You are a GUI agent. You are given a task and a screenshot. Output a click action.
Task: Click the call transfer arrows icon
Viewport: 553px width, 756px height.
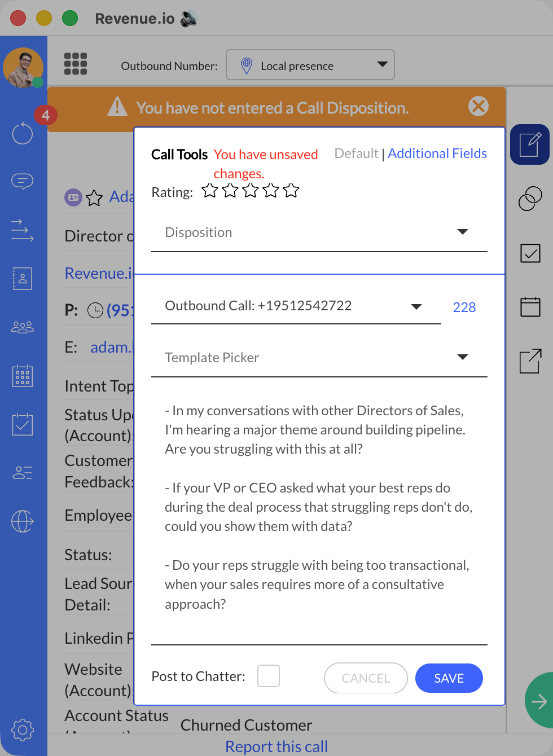click(22, 230)
